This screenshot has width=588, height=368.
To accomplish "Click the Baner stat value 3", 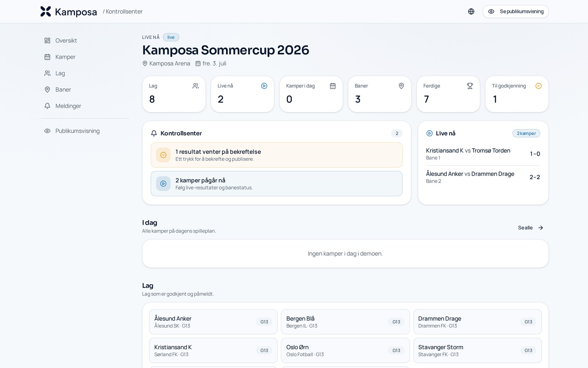I will tap(358, 99).
